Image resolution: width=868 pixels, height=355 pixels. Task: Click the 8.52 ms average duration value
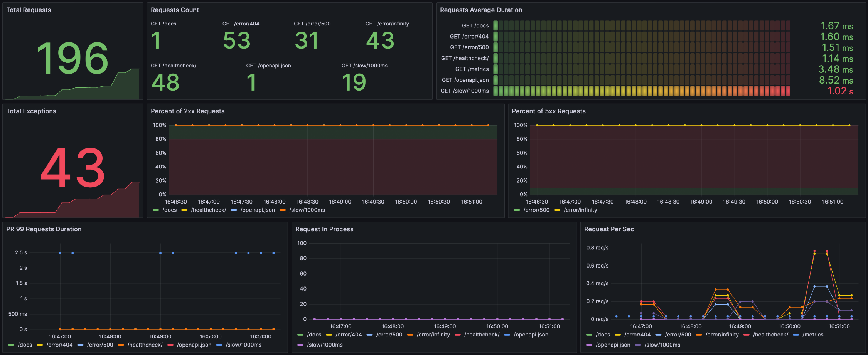[x=836, y=80]
